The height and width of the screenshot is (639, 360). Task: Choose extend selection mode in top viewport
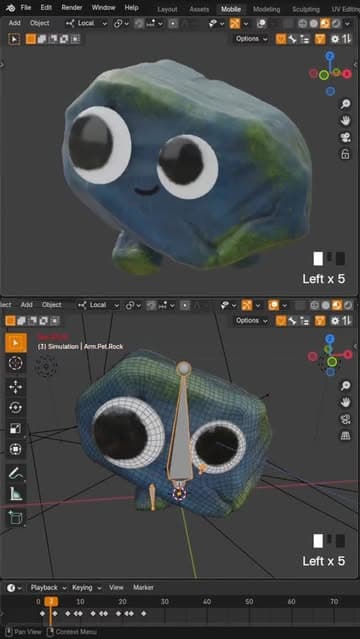pyautogui.click(x=42, y=39)
